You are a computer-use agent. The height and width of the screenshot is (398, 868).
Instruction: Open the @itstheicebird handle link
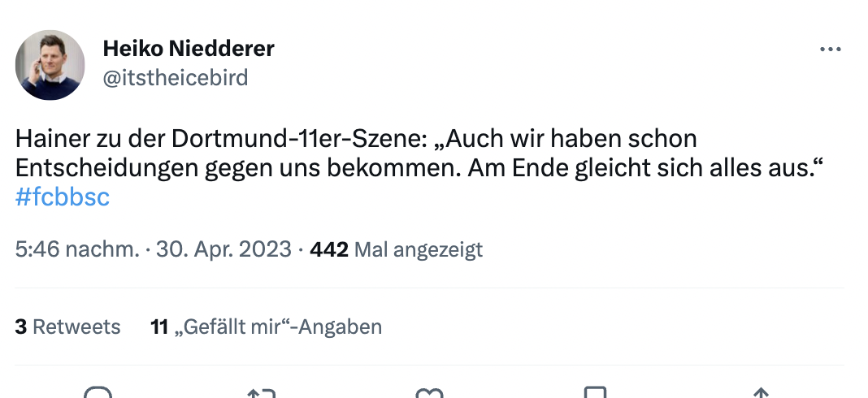click(175, 77)
